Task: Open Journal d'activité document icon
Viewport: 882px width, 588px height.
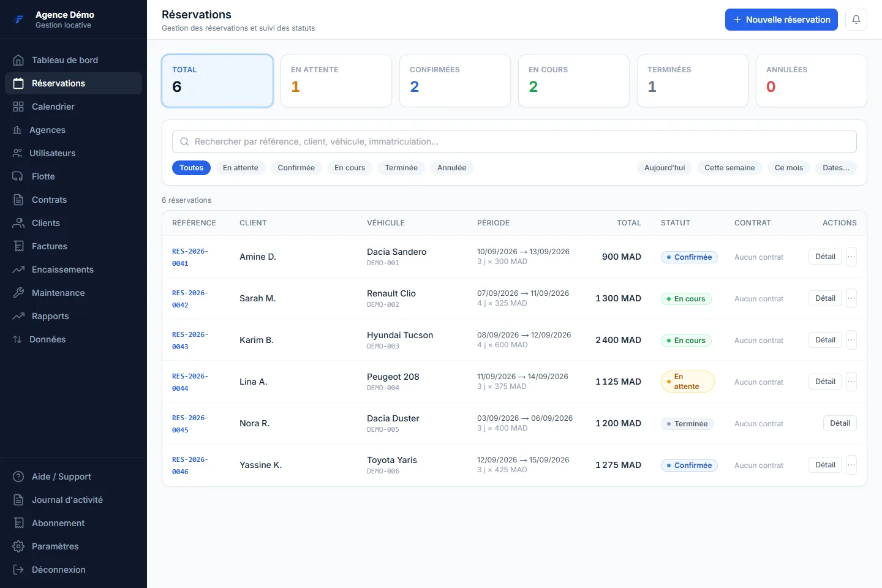Action: point(18,500)
